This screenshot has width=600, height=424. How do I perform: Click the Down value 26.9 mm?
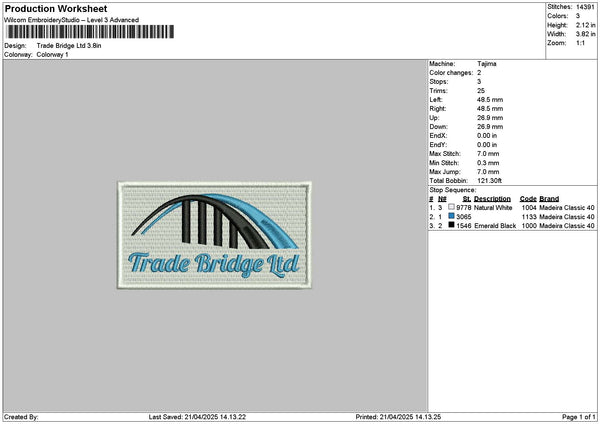pyautogui.click(x=490, y=127)
